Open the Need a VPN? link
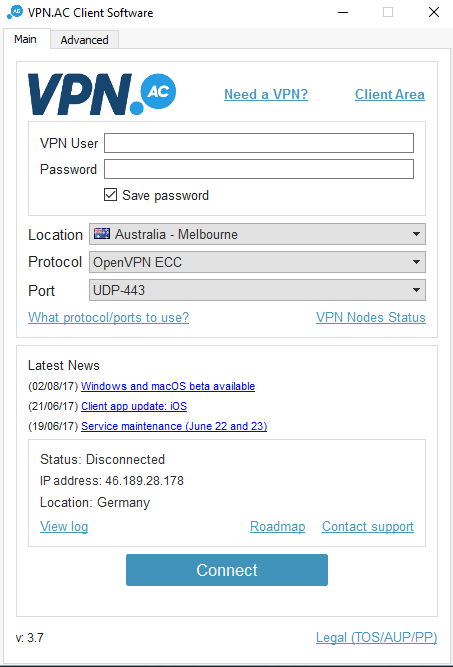The image size is (453, 667). [x=266, y=94]
